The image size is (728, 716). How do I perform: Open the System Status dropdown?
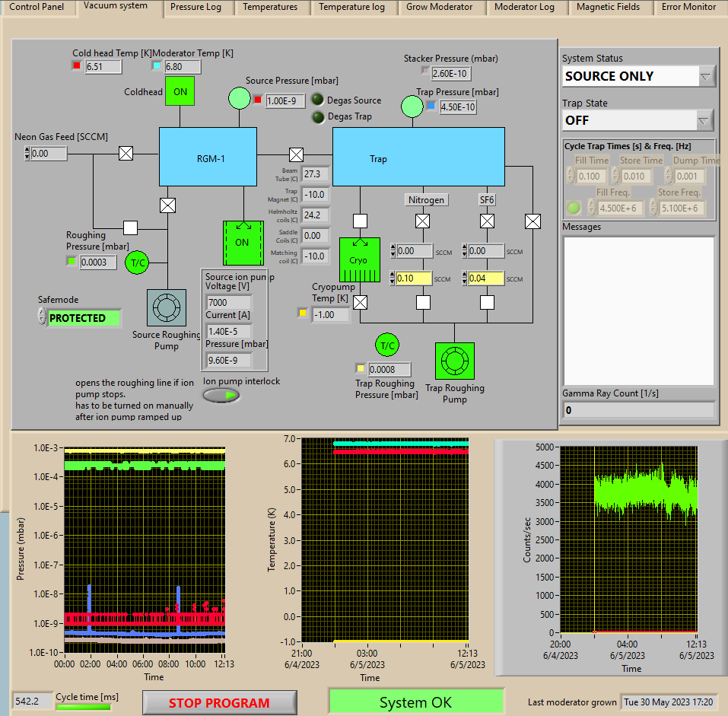pyautogui.click(x=706, y=76)
